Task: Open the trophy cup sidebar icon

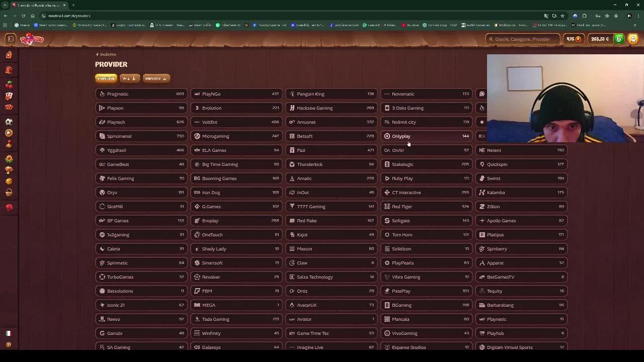Action: tap(9, 170)
